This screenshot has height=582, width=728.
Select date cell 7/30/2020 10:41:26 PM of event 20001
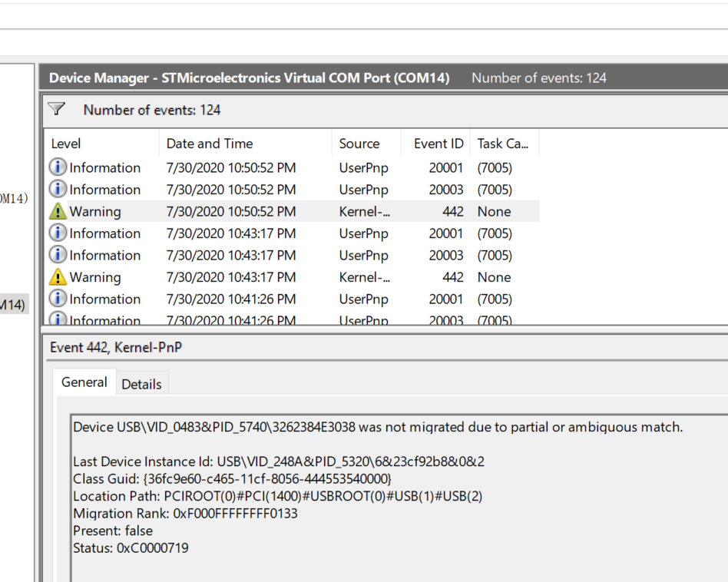pyautogui.click(x=230, y=299)
